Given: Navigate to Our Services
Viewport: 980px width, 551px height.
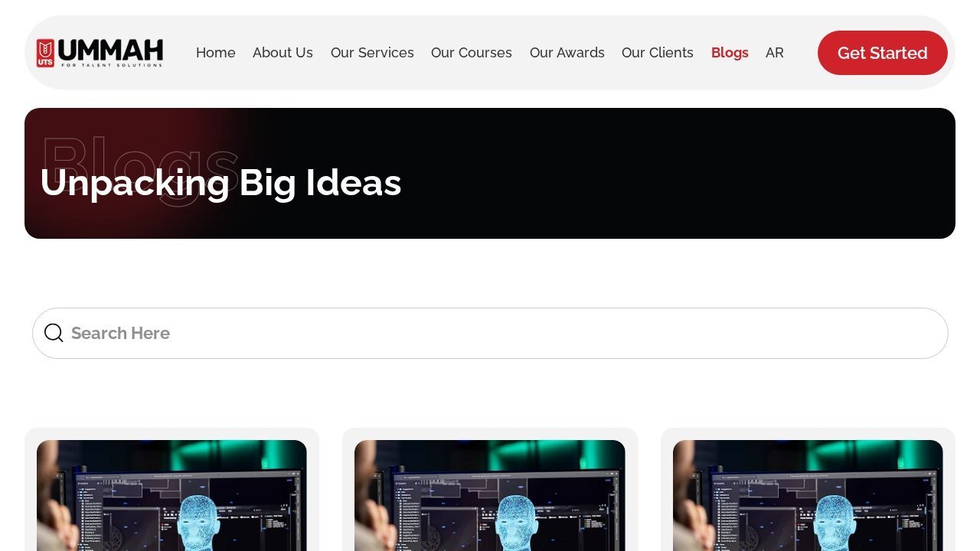Looking at the screenshot, I should click(372, 53).
